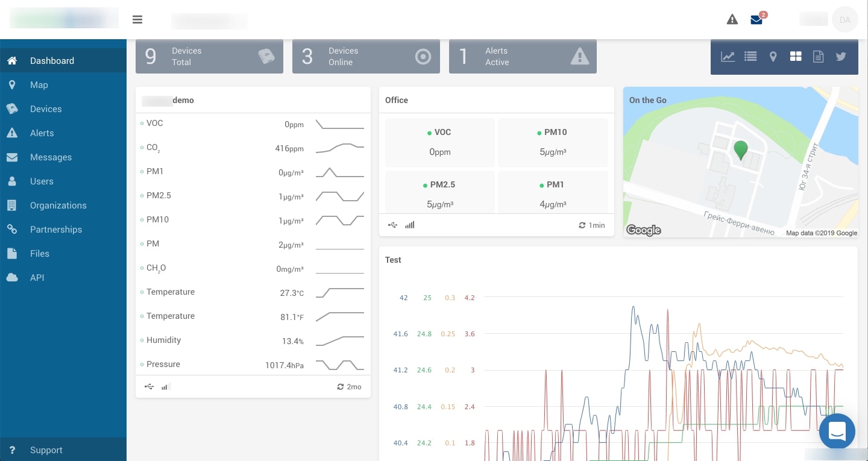Click the target icon on Devices Online card
Viewport: 868px width, 461px height.
[424, 57]
